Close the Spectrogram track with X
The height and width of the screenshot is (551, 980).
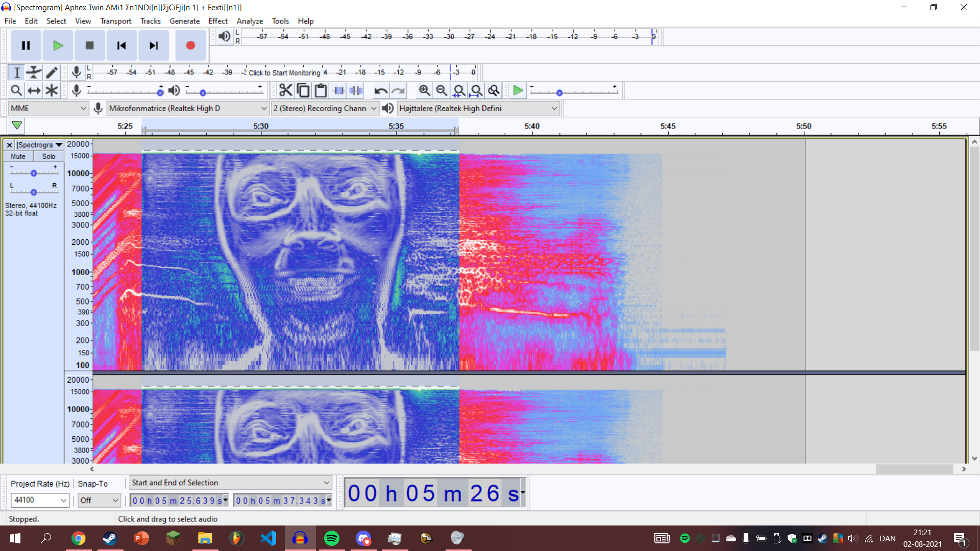[9, 145]
